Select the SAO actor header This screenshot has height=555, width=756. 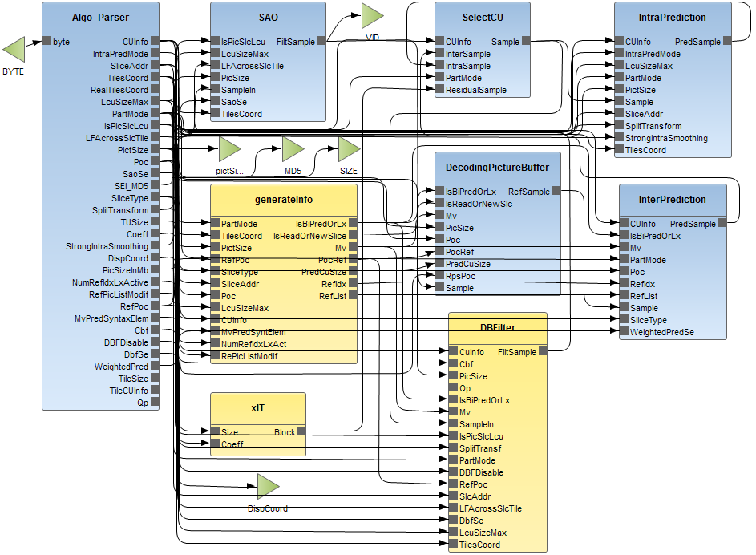pos(269,17)
